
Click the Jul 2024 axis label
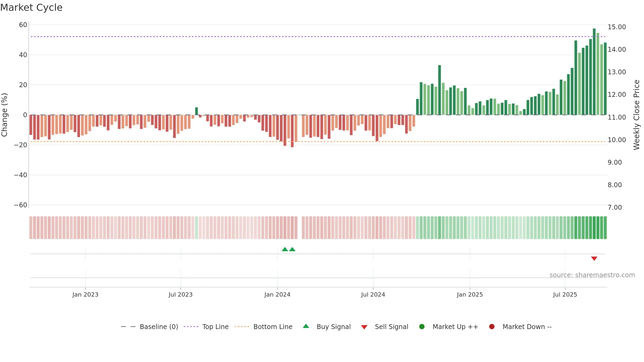(373, 295)
